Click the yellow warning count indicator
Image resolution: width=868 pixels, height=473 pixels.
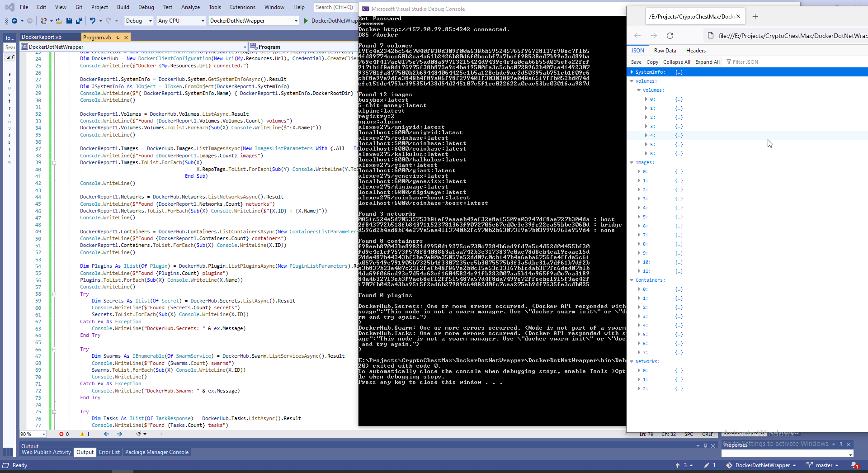[x=85, y=434]
